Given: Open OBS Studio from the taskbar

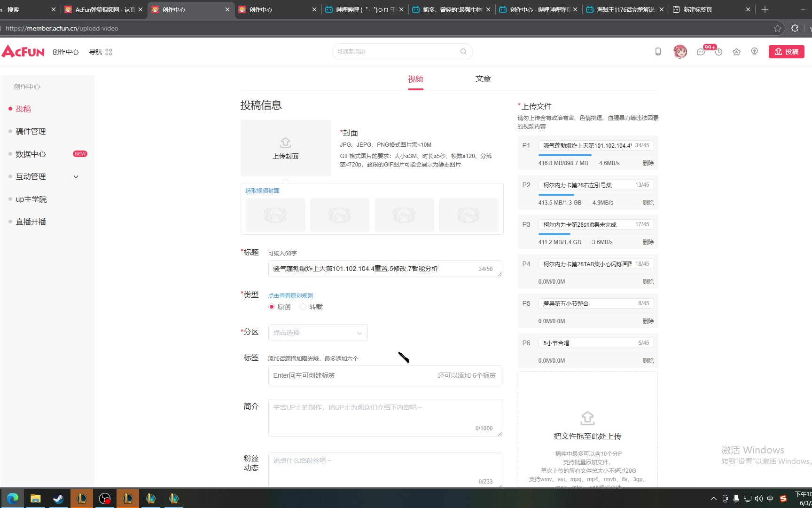Looking at the screenshot, I should click(x=105, y=499).
